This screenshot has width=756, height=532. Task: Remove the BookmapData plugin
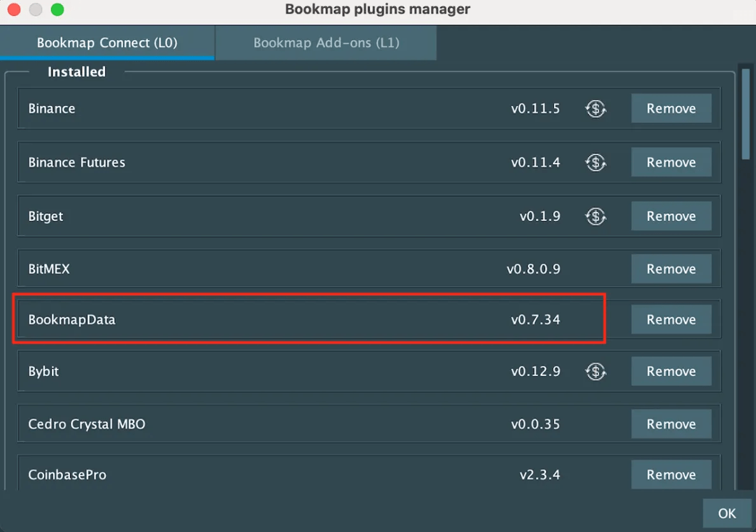671,319
